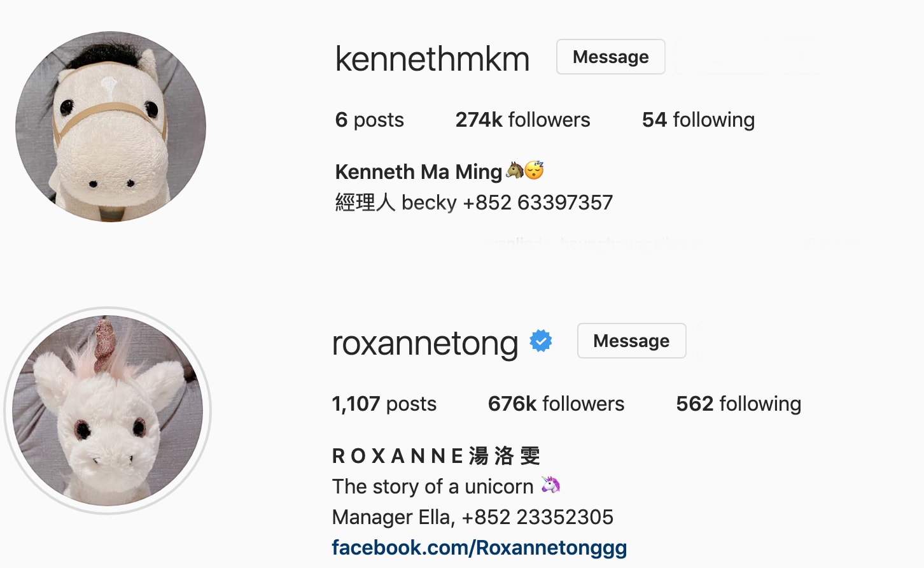The image size is (924, 568).
Task: Click the Manager Ella phone number line
Action: click(473, 517)
